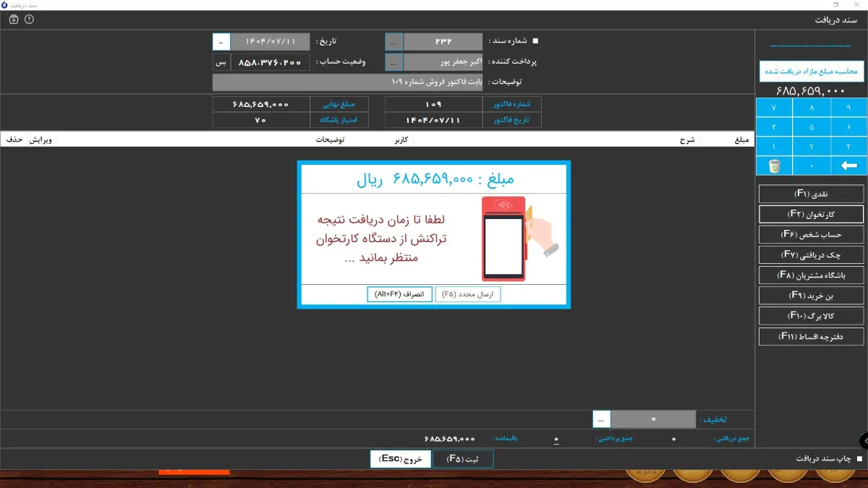The width and height of the screenshot is (868, 488).
Task: Toggle the چاپ سند دریافت checkbox
Action: (859, 459)
